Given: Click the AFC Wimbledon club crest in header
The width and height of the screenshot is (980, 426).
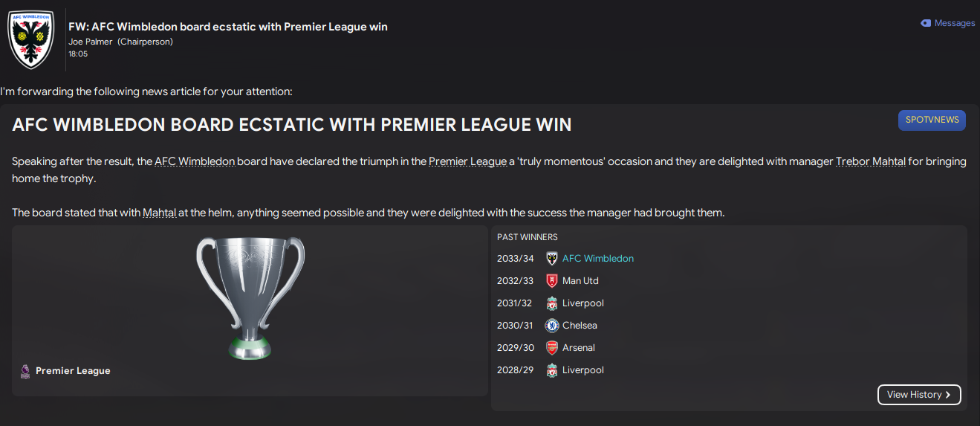Looking at the screenshot, I should pyautogui.click(x=30, y=39).
